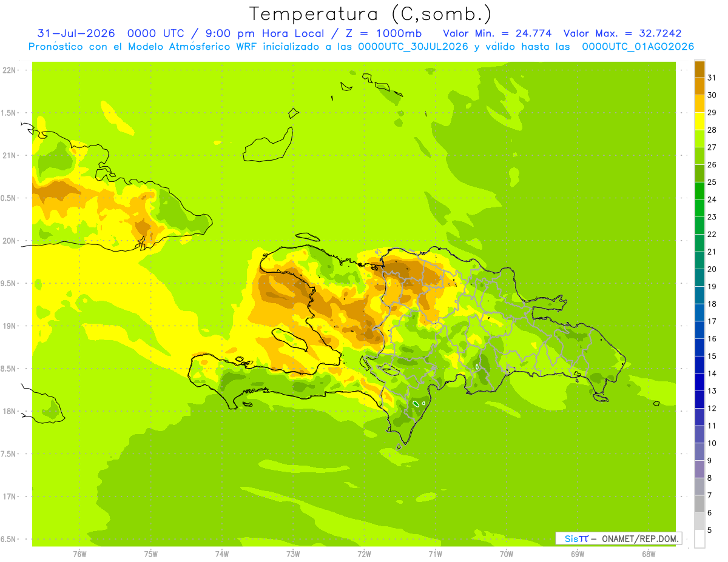Click the 'ONAMET/REP.DOM.' credit label

tap(639, 538)
